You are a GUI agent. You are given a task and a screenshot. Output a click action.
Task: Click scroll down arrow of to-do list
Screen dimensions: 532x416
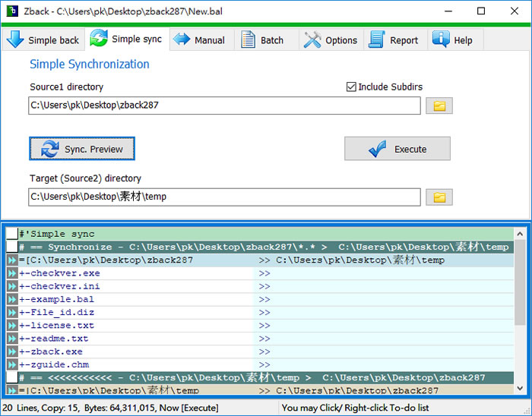pos(520,388)
